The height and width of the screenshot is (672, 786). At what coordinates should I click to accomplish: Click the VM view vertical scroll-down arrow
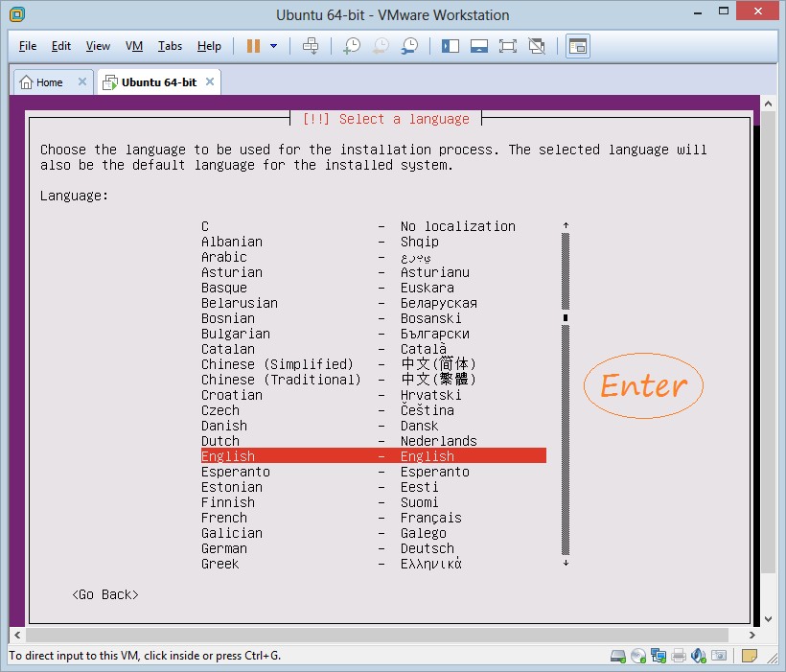pyautogui.click(x=768, y=619)
